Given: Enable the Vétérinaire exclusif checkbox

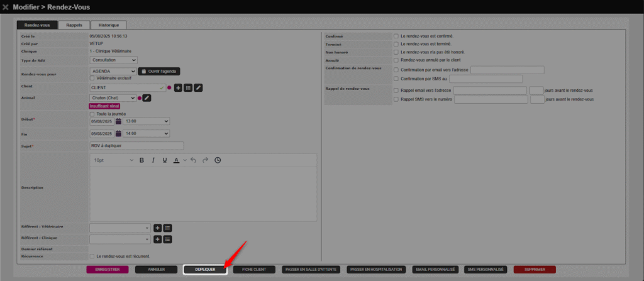Looking at the screenshot, I should coord(93,78).
